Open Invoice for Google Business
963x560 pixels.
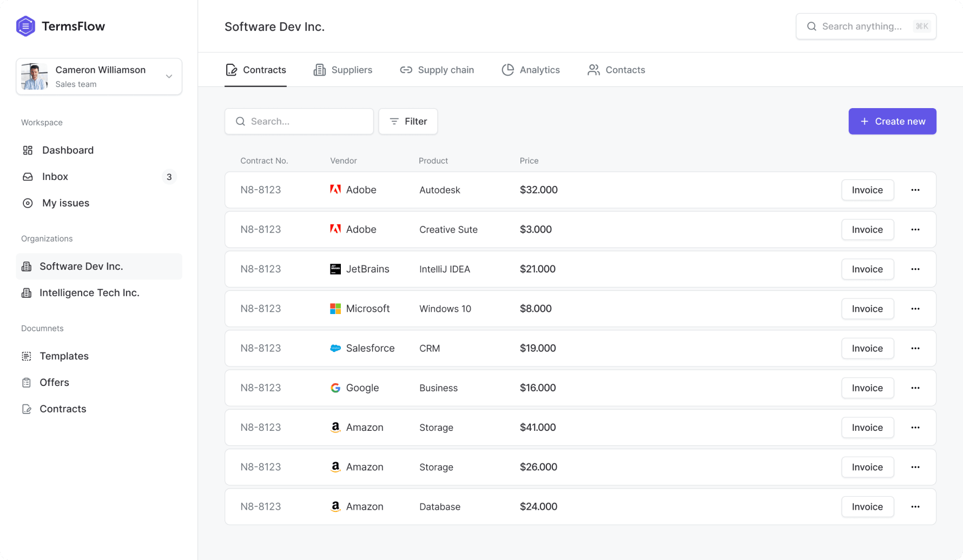click(x=867, y=388)
